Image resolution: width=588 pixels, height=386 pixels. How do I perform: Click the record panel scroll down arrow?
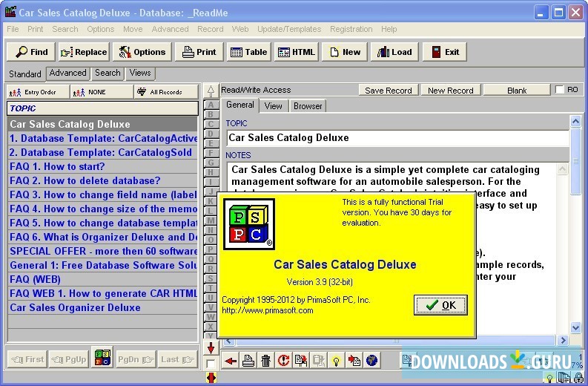coord(575,327)
